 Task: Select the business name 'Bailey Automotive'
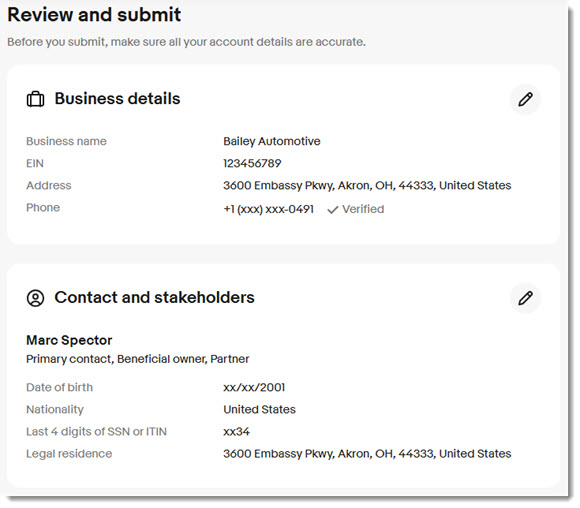pos(272,141)
